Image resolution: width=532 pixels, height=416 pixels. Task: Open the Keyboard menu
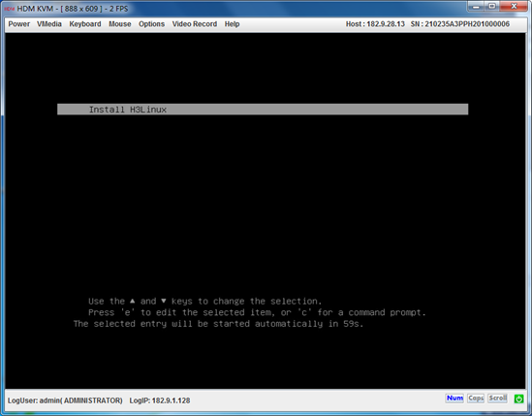(85, 24)
